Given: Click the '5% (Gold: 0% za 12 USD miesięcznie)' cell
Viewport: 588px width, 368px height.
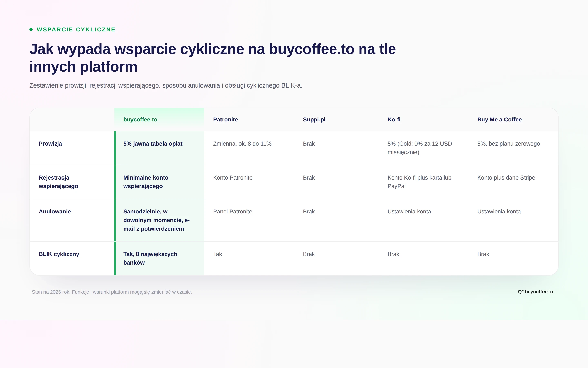Looking at the screenshot, I should [x=420, y=148].
